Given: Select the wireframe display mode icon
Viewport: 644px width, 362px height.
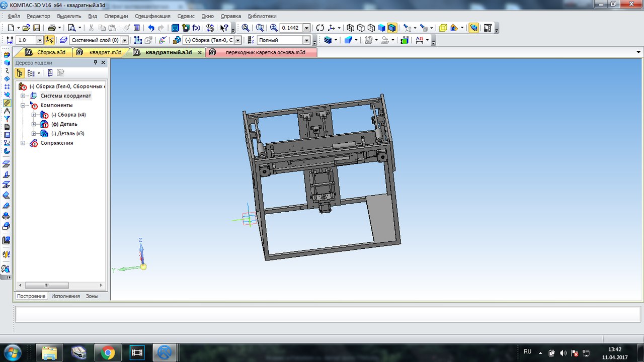Looking at the screenshot, I should coord(351,28).
